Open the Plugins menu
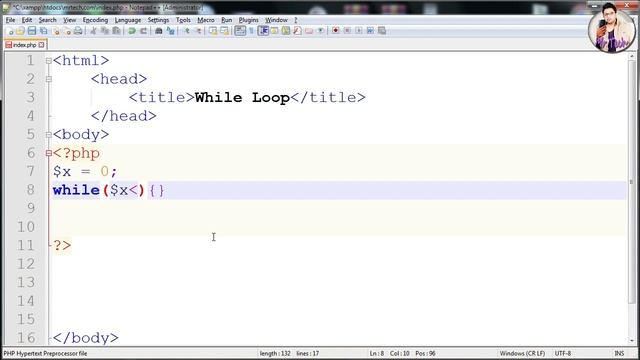This screenshot has width=640, height=360. click(x=249, y=20)
